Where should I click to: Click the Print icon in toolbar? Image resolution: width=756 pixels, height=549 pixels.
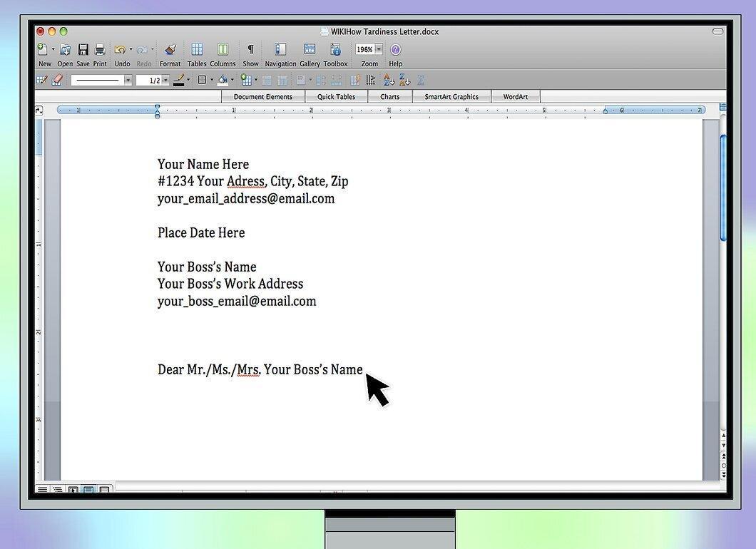point(100,49)
